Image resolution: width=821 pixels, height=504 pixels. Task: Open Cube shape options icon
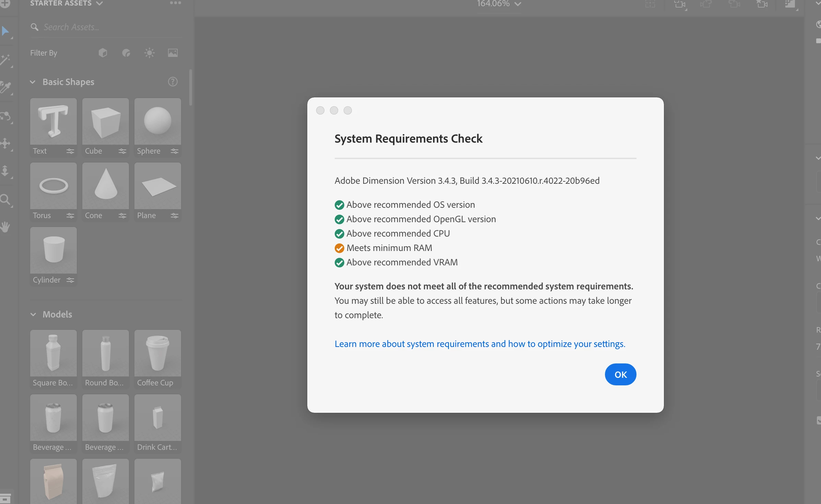pos(122,151)
